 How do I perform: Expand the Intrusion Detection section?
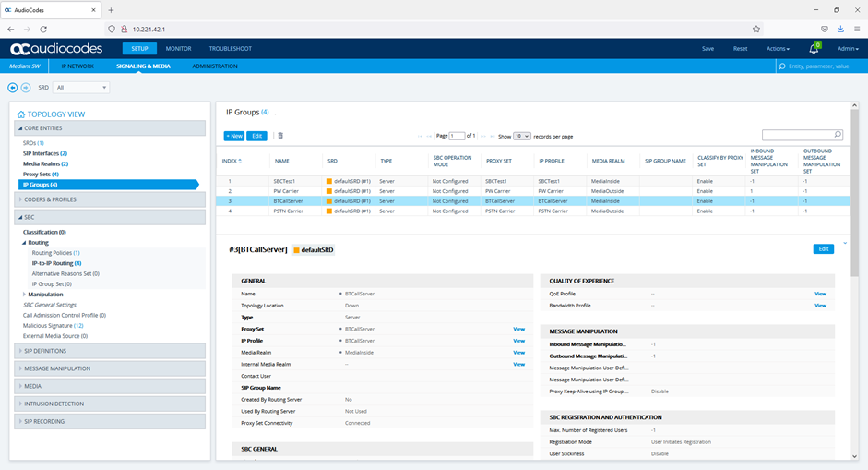(110, 404)
